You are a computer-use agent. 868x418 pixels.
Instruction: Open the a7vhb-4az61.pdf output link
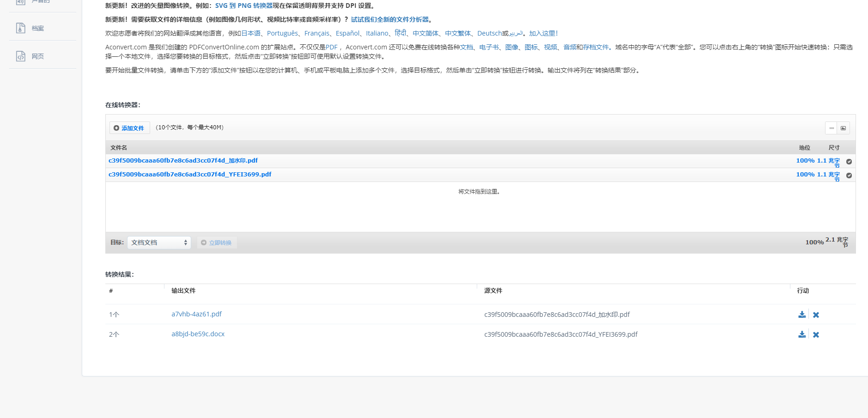click(x=196, y=314)
